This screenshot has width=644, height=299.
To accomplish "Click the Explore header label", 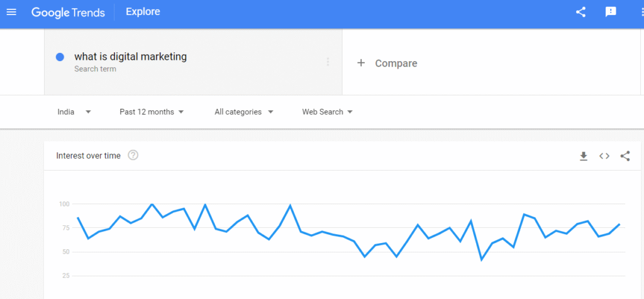I will pos(143,12).
